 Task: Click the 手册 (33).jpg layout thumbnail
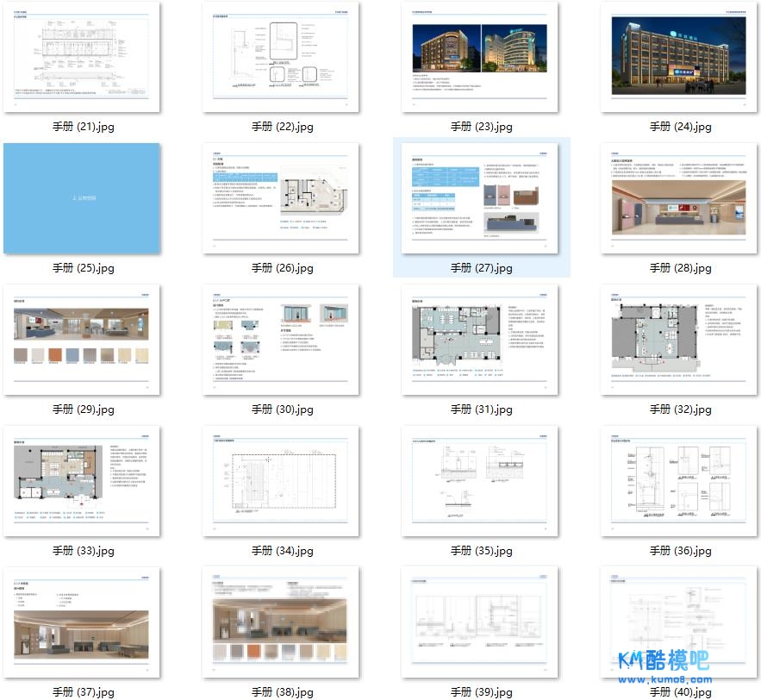83,481
